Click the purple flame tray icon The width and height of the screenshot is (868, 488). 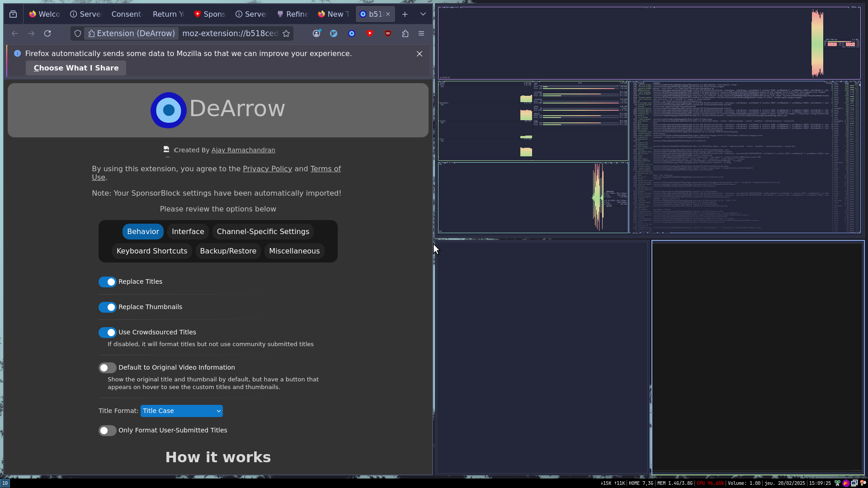pos(846,483)
